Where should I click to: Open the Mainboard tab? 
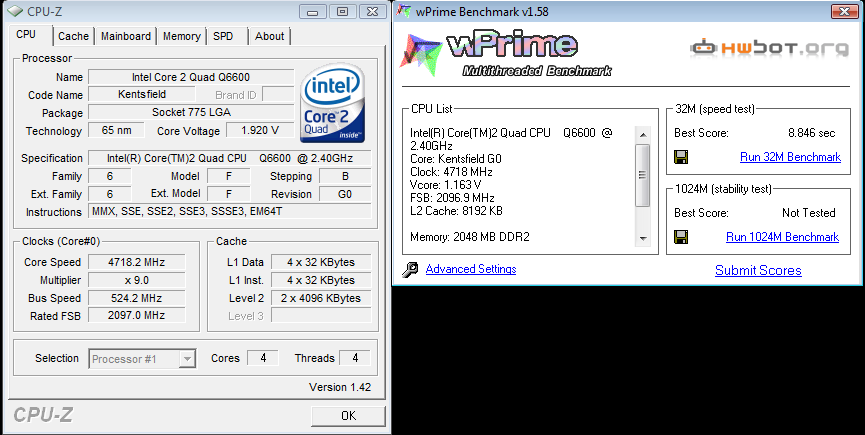pos(126,36)
